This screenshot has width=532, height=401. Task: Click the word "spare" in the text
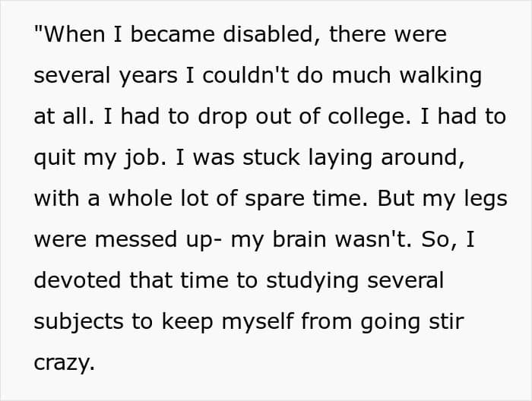(x=274, y=200)
